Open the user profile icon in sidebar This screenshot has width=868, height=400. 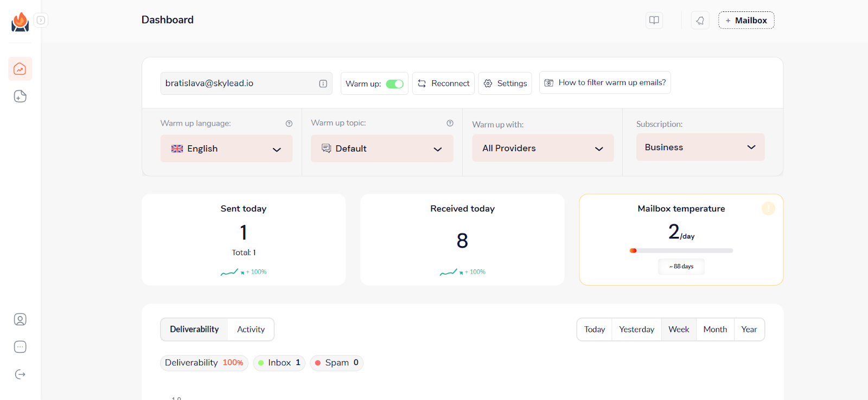20,319
